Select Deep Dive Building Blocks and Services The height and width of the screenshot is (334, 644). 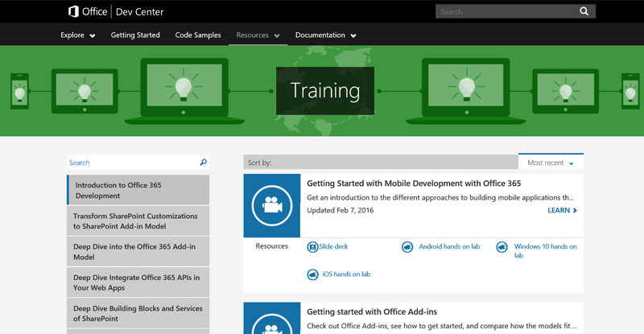[138, 313]
